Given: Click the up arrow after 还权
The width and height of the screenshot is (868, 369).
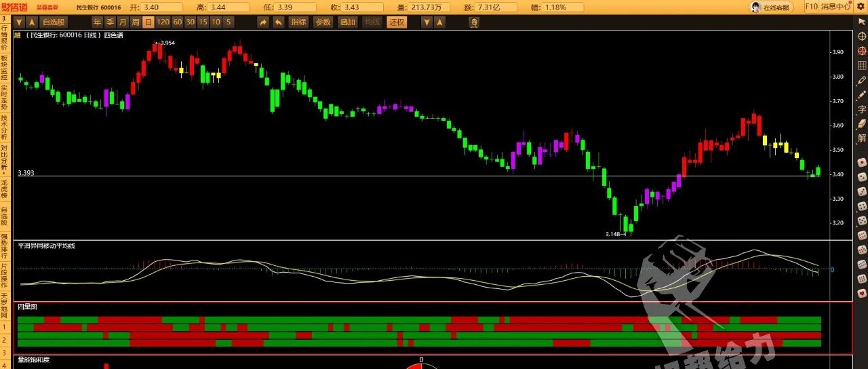Looking at the screenshot, I should click(439, 22).
